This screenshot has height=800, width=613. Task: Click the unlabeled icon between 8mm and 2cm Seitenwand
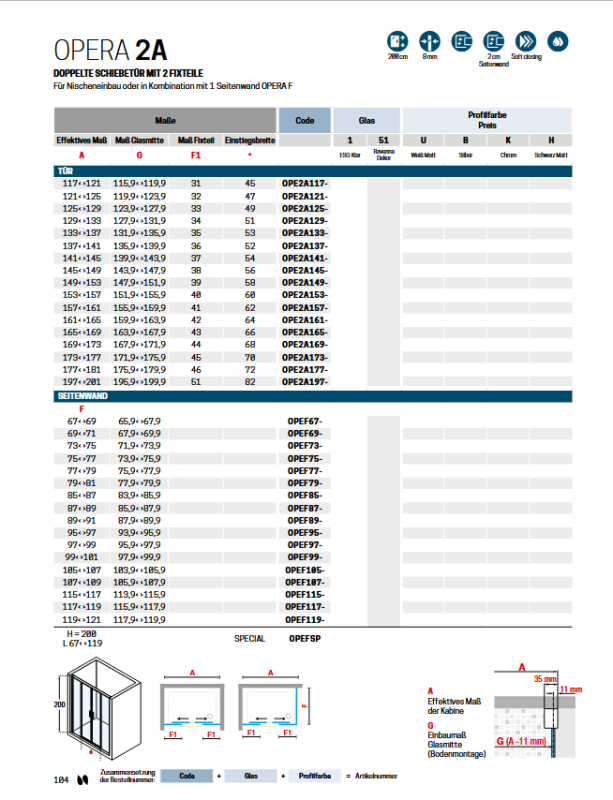coord(462,41)
